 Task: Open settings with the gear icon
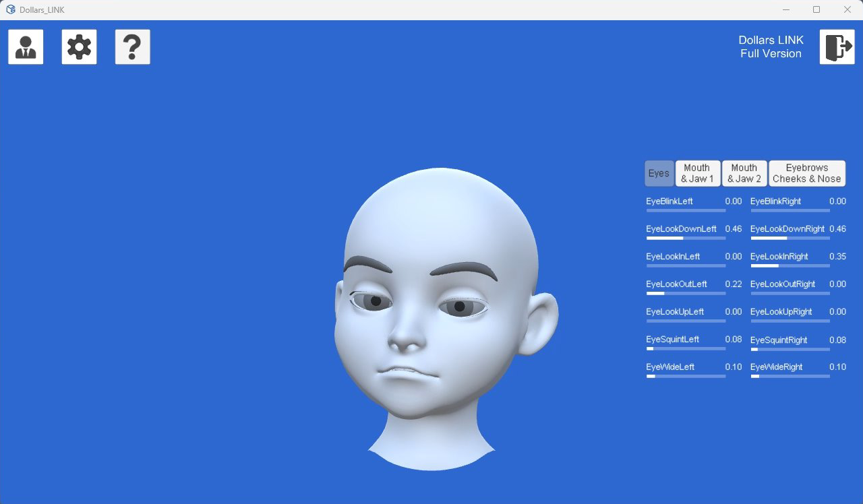79,47
